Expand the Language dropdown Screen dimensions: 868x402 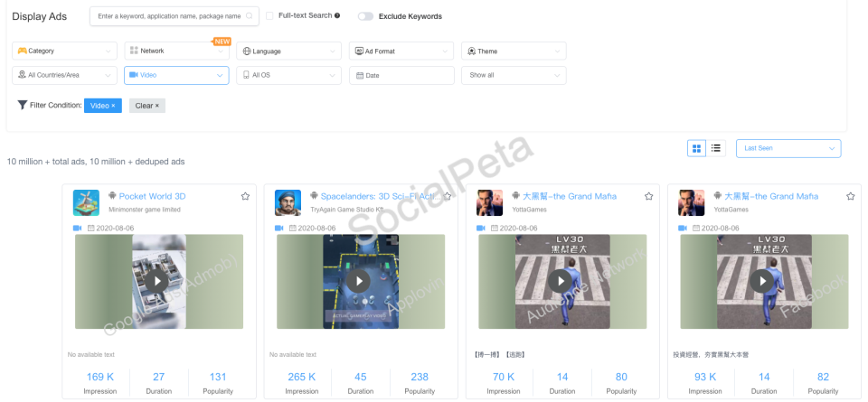tap(289, 51)
